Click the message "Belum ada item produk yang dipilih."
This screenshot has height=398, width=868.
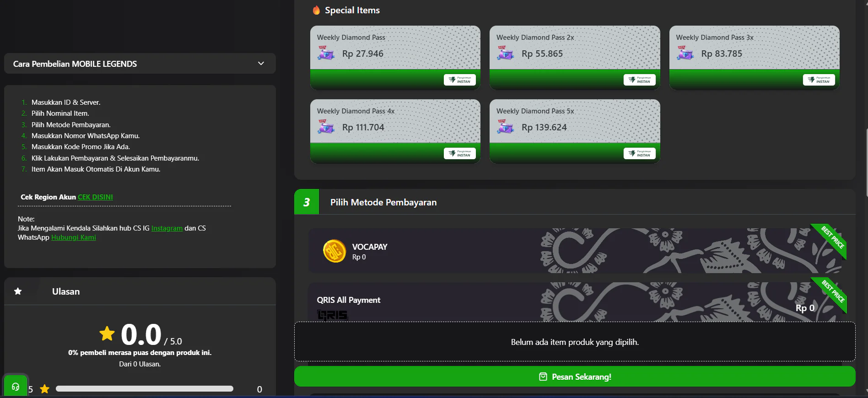pyautogui.click(x=575, y=342)
